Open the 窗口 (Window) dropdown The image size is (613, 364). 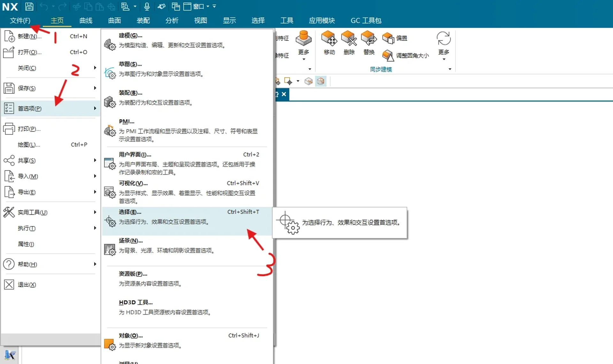(x=198, y=6)
